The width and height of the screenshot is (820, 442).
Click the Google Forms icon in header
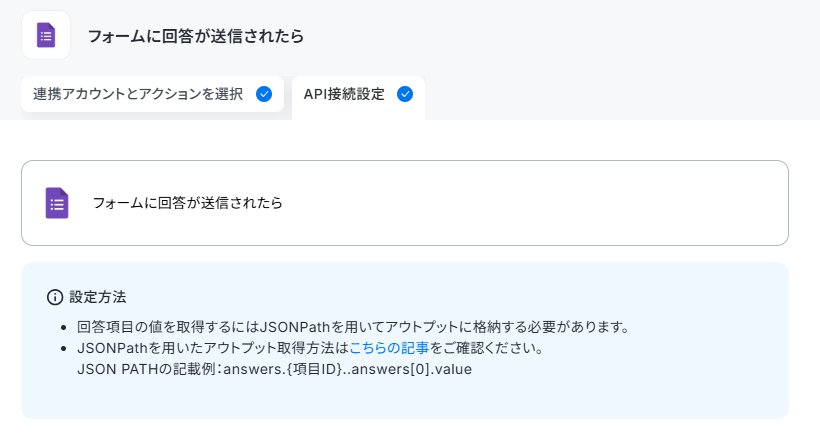(x=46, y=35)
